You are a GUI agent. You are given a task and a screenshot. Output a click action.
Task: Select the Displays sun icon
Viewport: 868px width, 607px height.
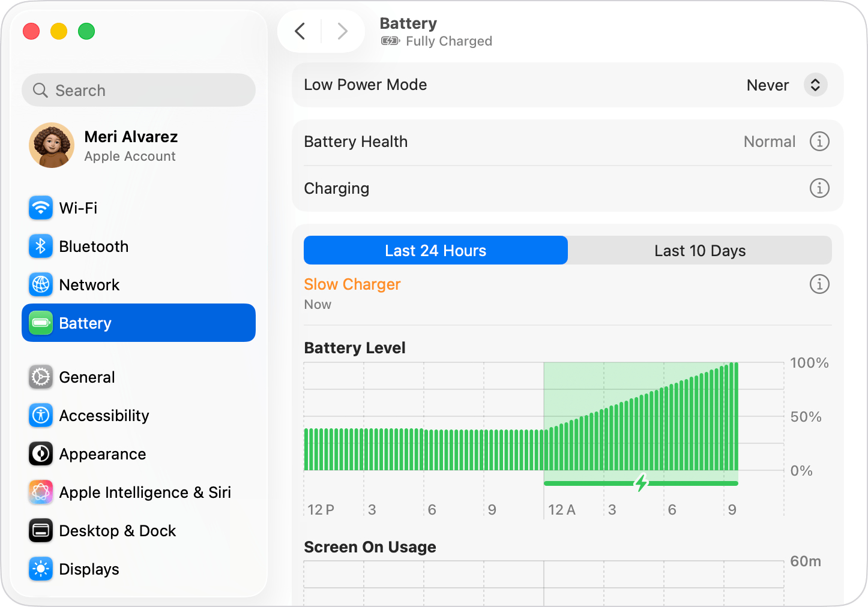point(40,569)
